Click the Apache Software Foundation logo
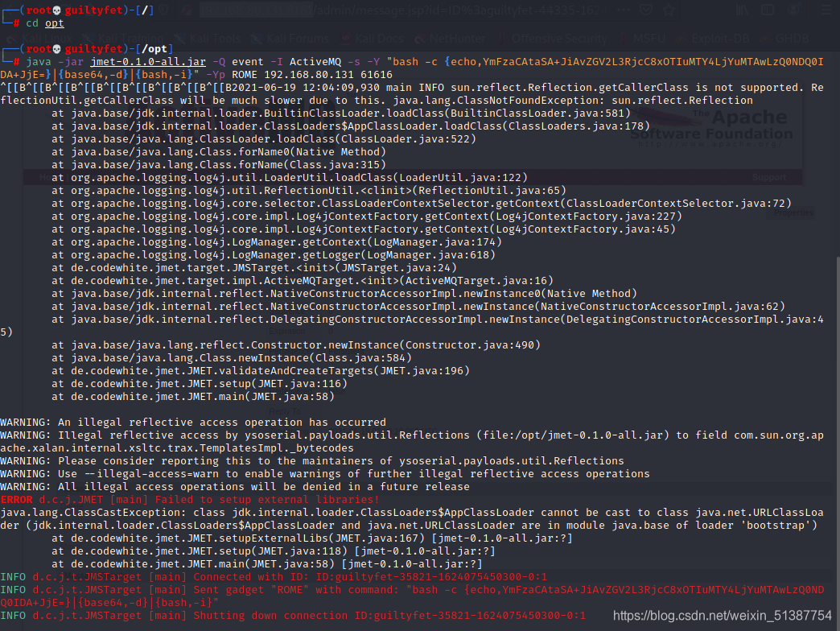The width and height of the screenshot is (840, 631). 711,127
